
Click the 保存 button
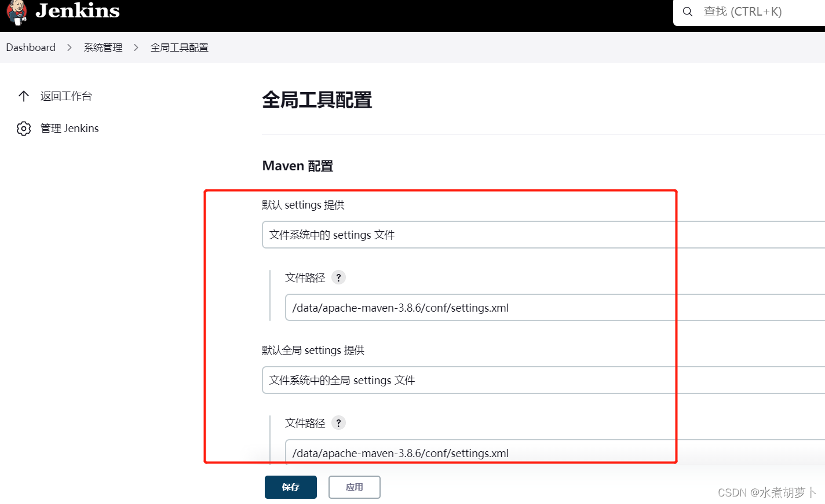point(290,487)
